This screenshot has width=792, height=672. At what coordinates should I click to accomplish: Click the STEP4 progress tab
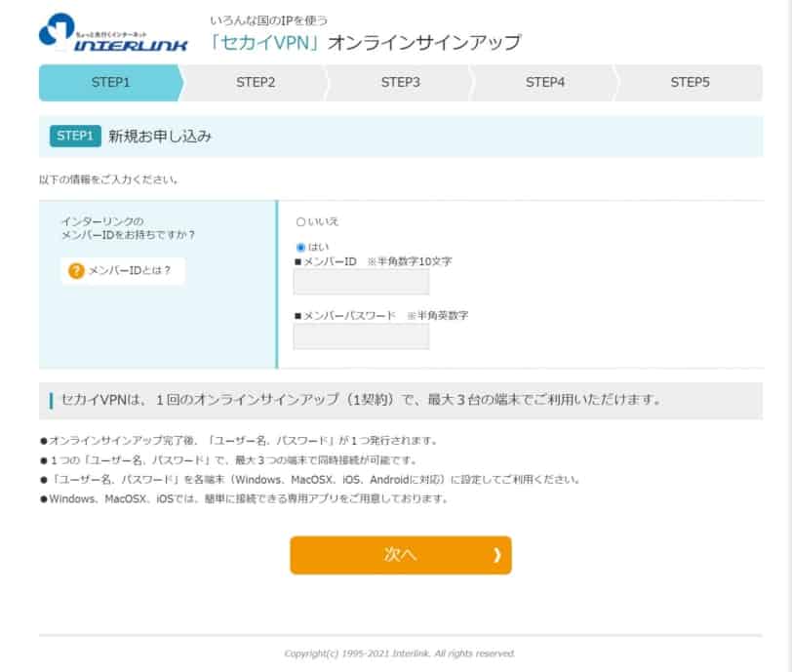point(545,82)
